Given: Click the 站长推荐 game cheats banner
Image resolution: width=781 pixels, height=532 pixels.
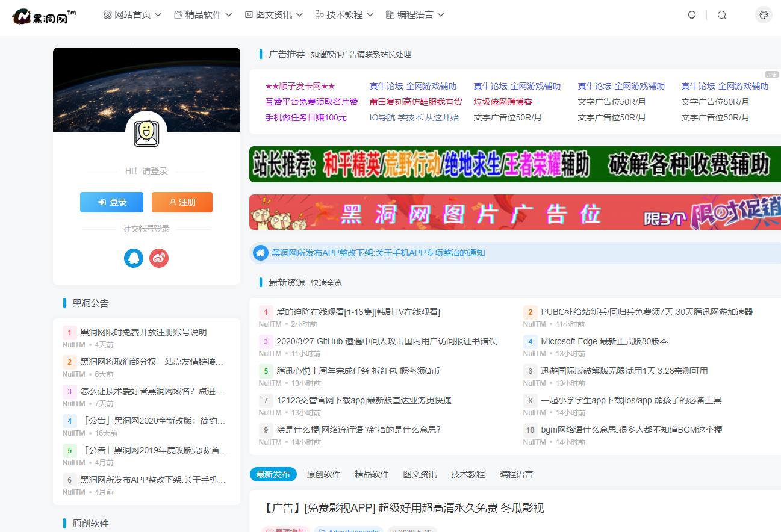Looking at the screenshot, I should (x=515, y=164).
